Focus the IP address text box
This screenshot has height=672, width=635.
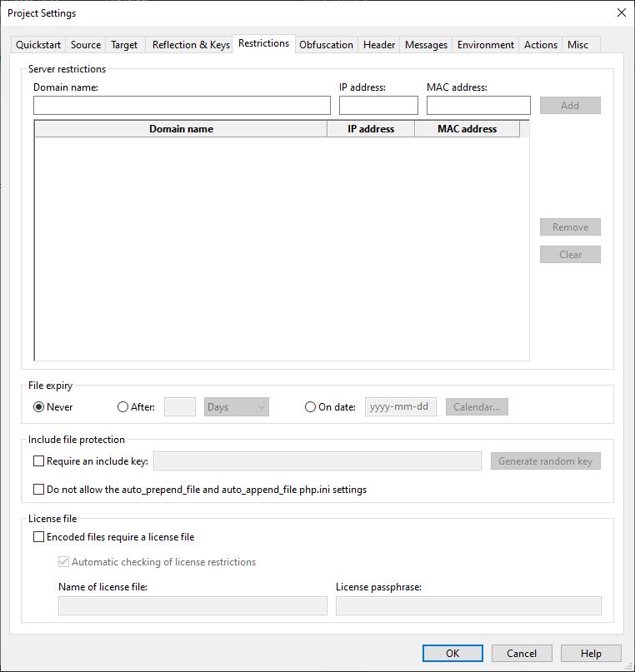[x=378, y=106]
